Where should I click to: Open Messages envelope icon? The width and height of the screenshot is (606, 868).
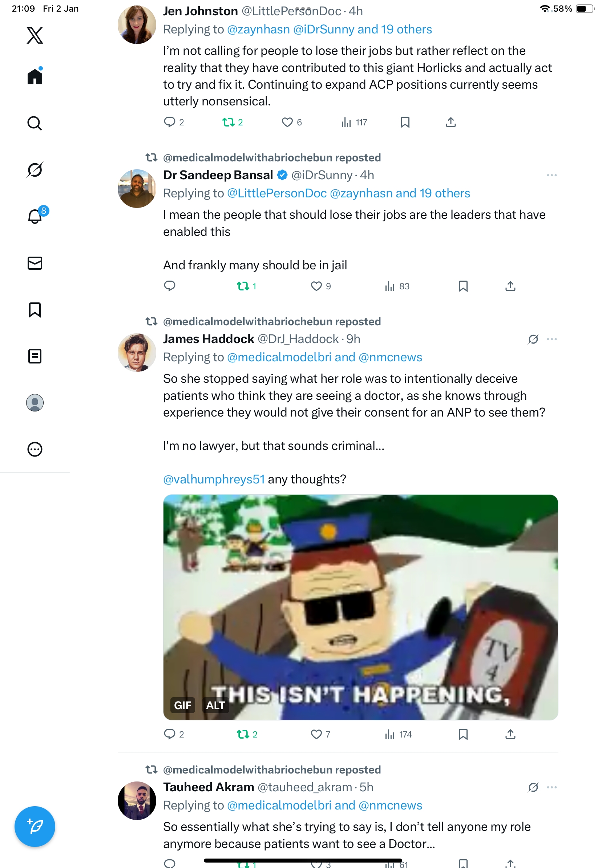[x=35, y=263]
